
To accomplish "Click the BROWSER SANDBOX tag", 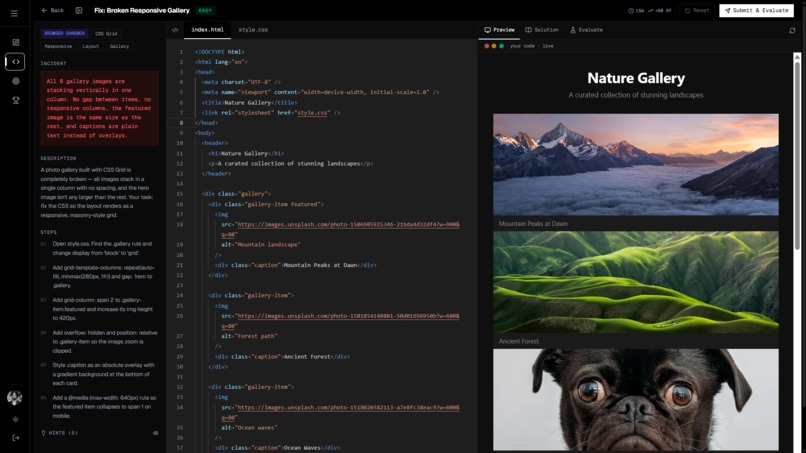I will tap(64, 33).
